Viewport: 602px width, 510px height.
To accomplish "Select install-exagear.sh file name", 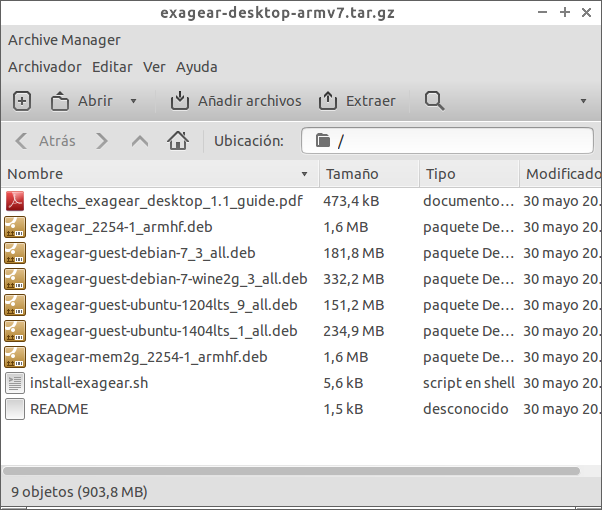I will pyautogui.click(x=89, y=383).
